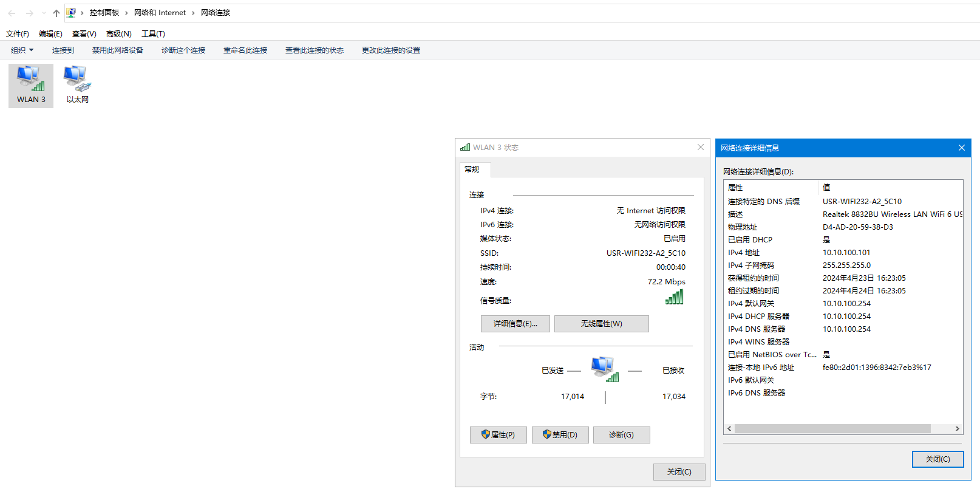Switch to the 常规 tab
Image resolution: width=980 pixels, height=500 pixels.
click(472, 170)
